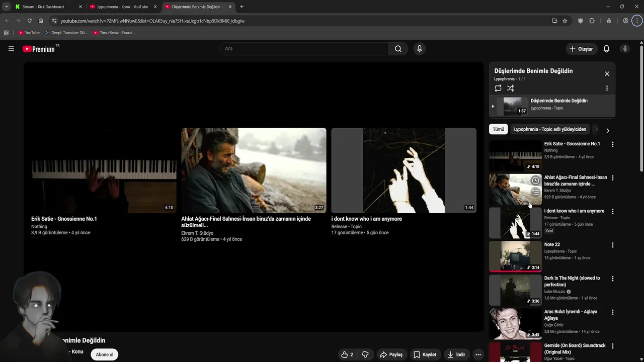Go to YouTube Premium home logo
This screenshot has width=644, height=362.
pyautogui.click(x=39, y=49)
